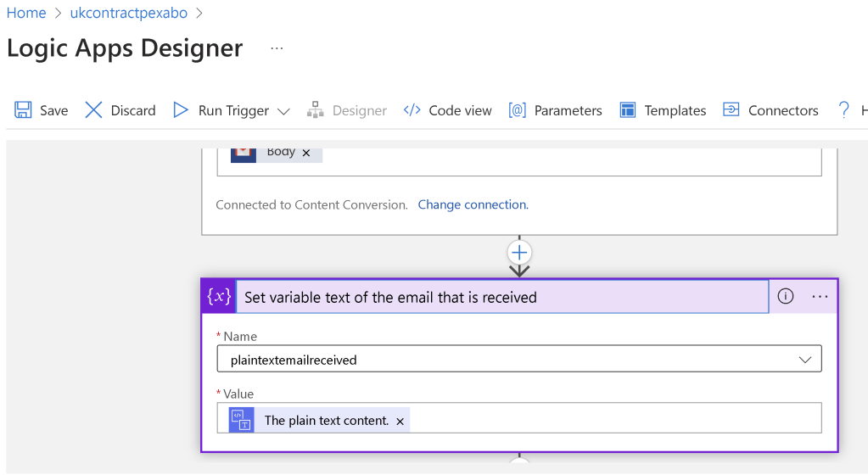This screenshot has width=868, height=475.
Task: Remove the Body token with its X
Action: pyautogui.click(x=305, y=153)
